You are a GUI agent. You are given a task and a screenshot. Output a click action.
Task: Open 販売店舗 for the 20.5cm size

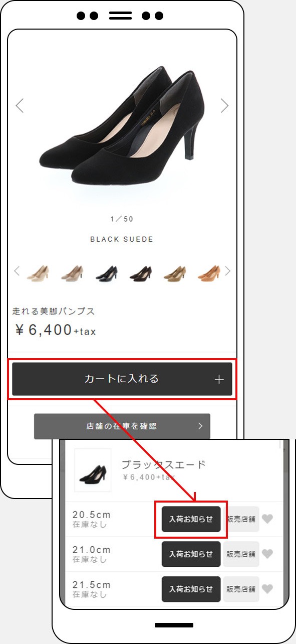(241, 519)
